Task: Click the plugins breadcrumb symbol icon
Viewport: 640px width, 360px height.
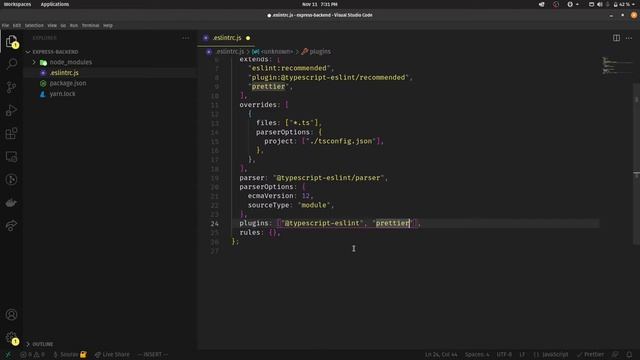Action: [x=304, y=52]
